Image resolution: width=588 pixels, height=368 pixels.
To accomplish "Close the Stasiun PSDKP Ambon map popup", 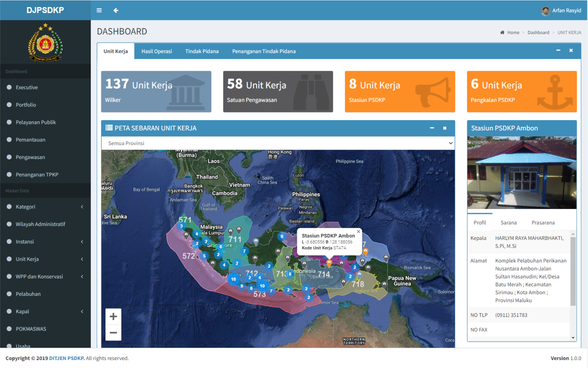I will click(358, 232).
